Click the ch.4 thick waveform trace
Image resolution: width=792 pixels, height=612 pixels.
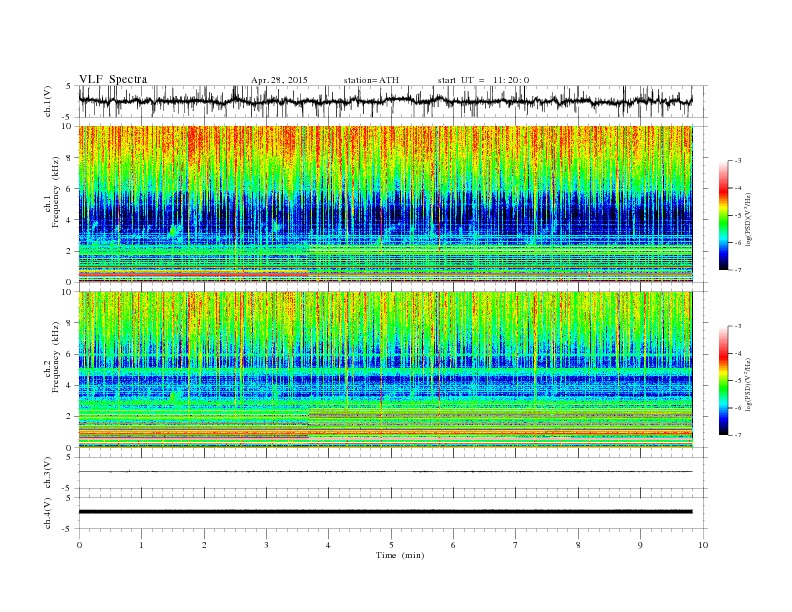point(385,512)
